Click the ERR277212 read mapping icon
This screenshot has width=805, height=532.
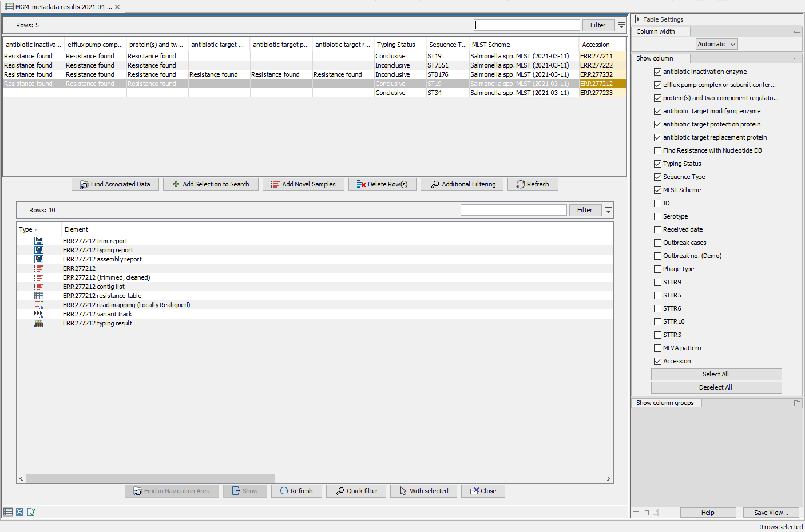[39, 305]
